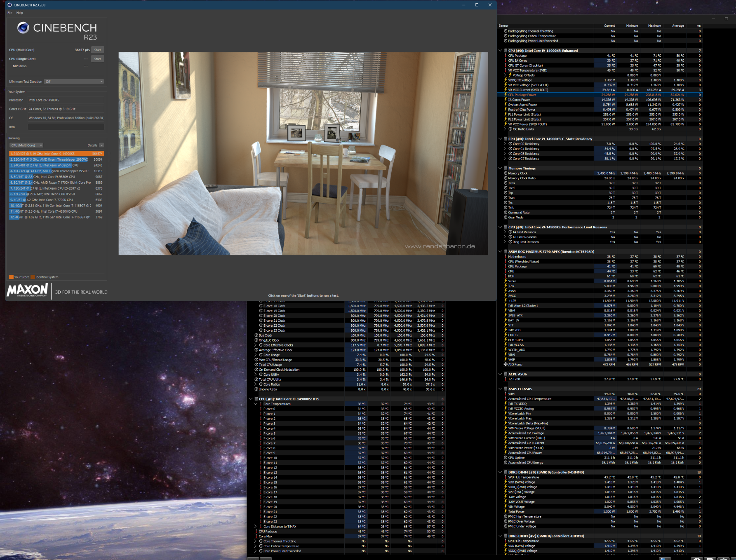The height and width of the screenshot is (560, 736).
Task: Click the clock icon beside Memory Clock
Action: click(506, 173)
